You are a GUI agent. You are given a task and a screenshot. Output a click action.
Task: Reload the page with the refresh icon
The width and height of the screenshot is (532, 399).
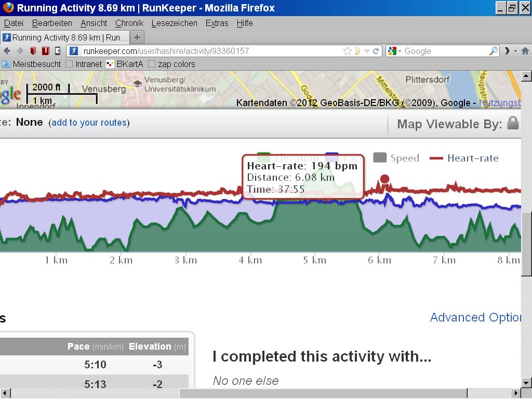pos(376,51)
